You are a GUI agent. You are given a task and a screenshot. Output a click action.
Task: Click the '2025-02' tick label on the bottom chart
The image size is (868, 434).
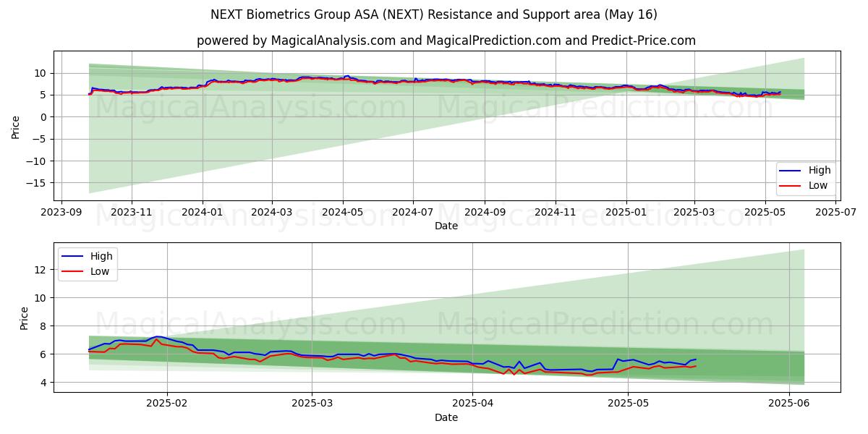pyautogui.click(x=167, y=404)
